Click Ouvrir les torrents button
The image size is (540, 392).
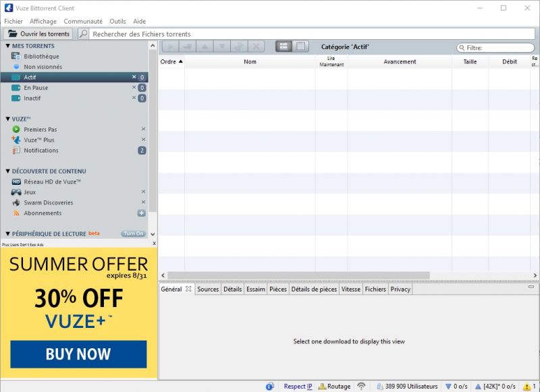[x=38, y=34]
